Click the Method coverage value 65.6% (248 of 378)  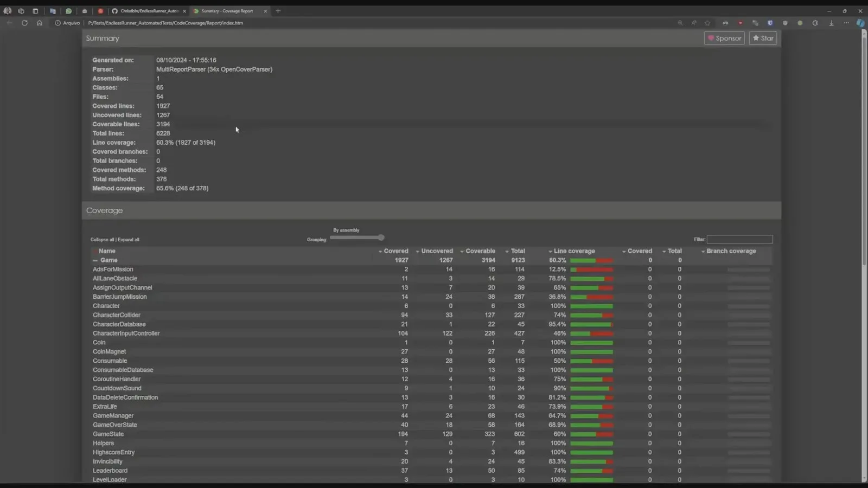182,189
